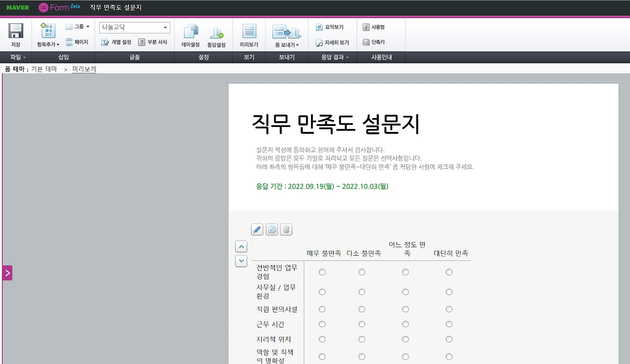Click the 보내기 ribbon group label

point(287,58)
